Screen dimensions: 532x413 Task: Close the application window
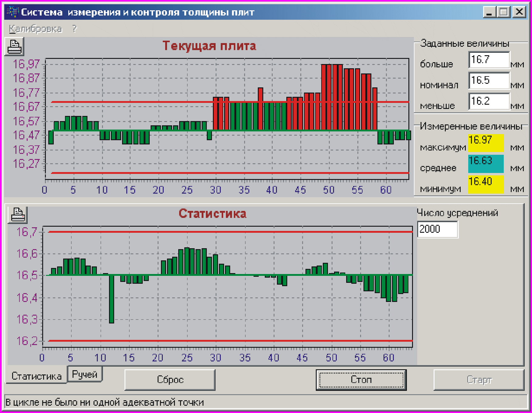(x=519, y=12)
